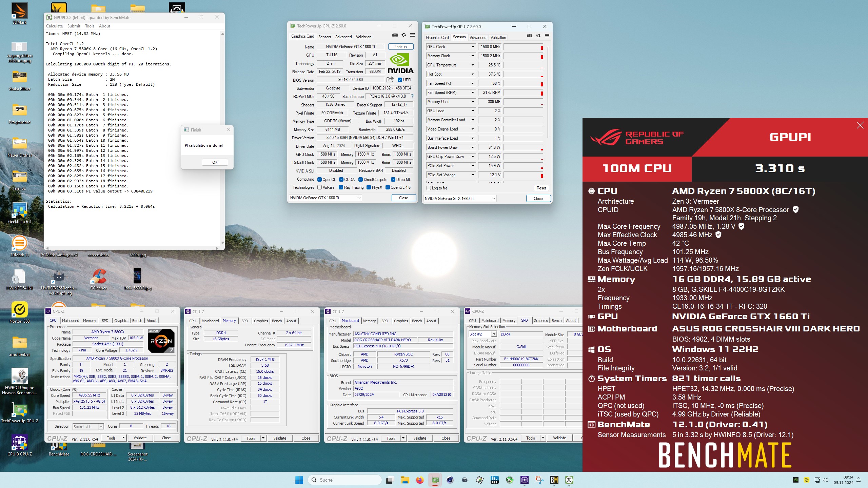
Task: Click the screenshot camera icon in left GPU-Z
Action: tap(395, 35)
